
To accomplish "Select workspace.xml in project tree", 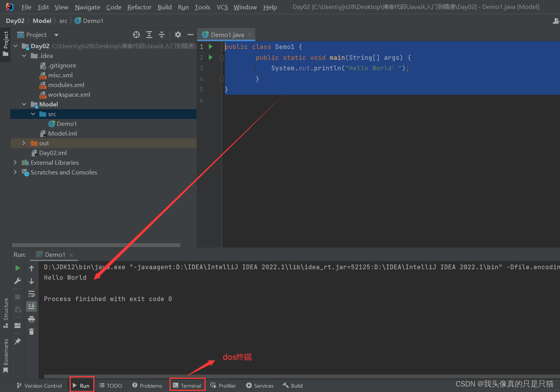I will pos(65,94).
